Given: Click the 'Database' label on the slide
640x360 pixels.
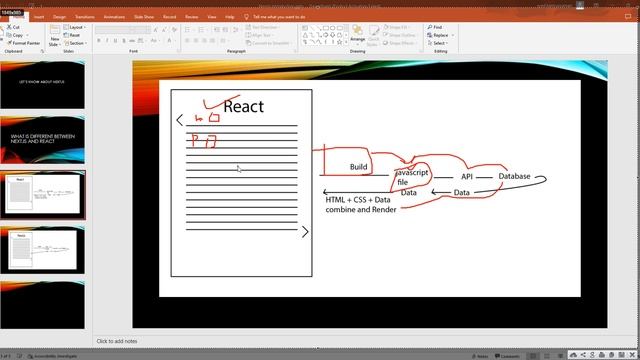Looking at the screenshot, I should coord(514,176).
